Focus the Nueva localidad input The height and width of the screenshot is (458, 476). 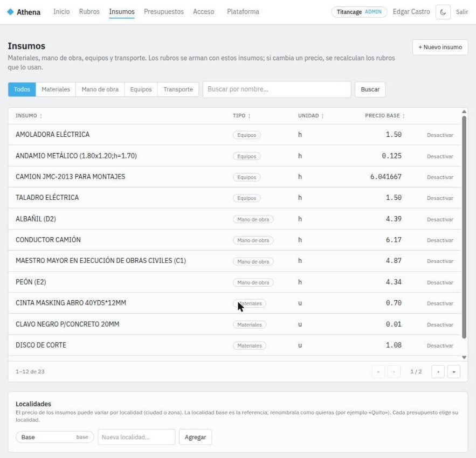point(136,437)
